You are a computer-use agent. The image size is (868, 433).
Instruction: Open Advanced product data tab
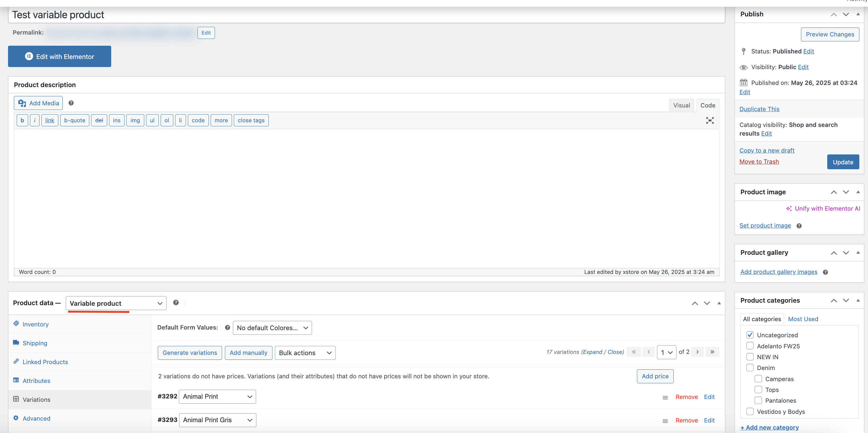[36, 418]
